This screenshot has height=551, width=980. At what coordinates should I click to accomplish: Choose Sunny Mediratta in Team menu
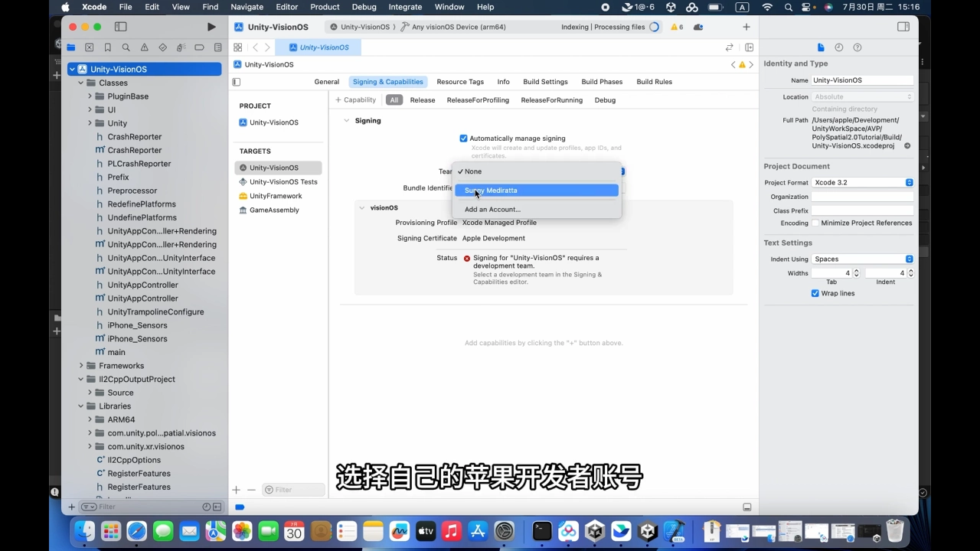click(537, 191)
